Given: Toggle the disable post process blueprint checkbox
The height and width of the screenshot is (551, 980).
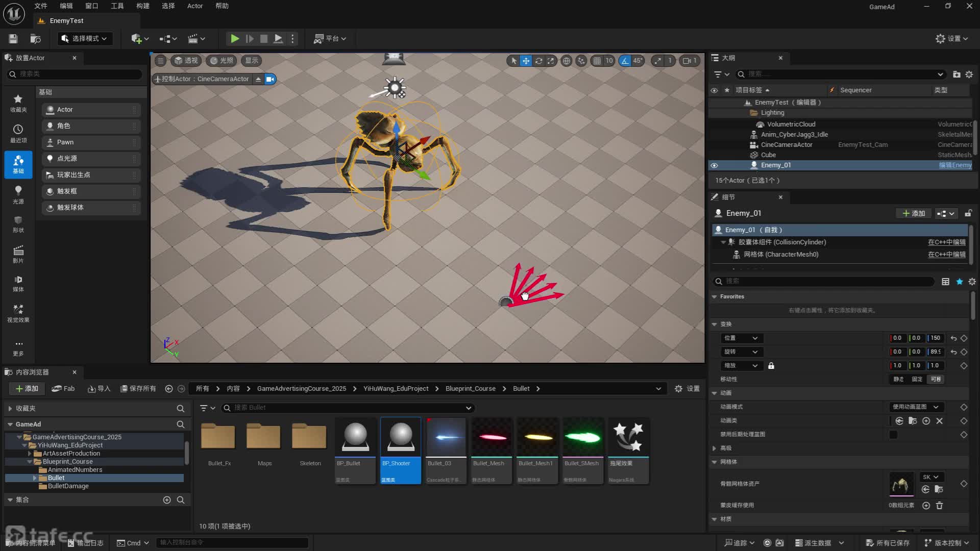Looking at the screenshot, I should pyautogui.click(x=893, y=435).
